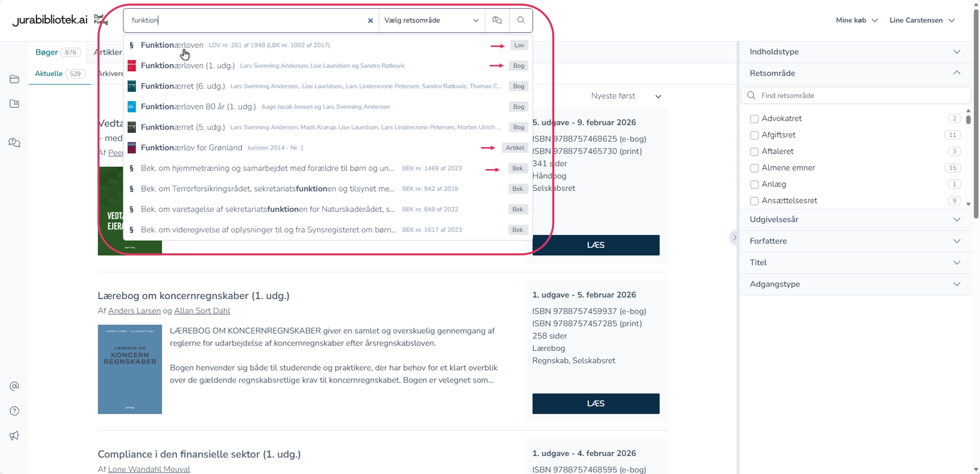Switch to the Bøger tab
980x474 pixels.
(46, 52)
